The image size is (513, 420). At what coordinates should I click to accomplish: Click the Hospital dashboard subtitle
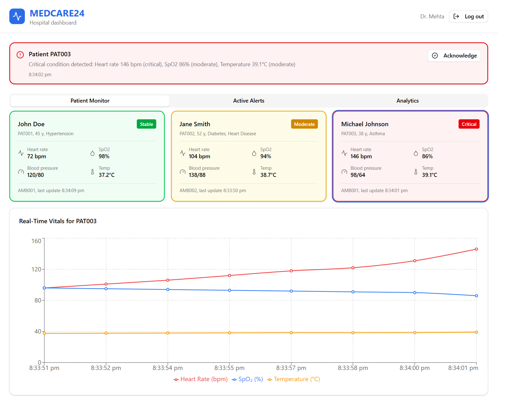[53, 23]
